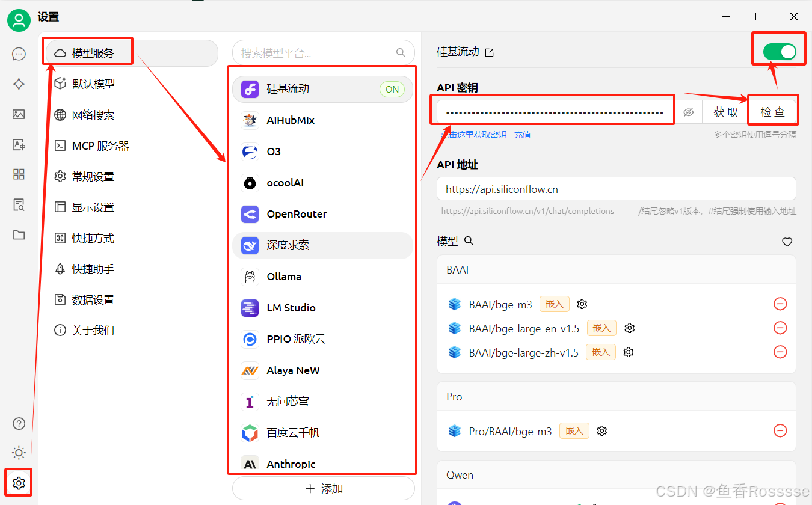Select MCP 服务器 settings menu
This screenshot has height=505, width=812.
pyautogui.click(x=131, y=146)
